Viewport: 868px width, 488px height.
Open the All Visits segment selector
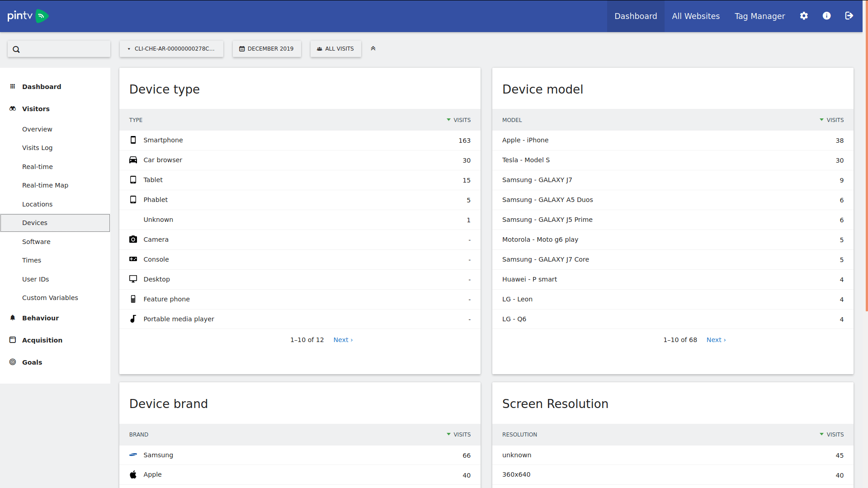click(335, 49)
